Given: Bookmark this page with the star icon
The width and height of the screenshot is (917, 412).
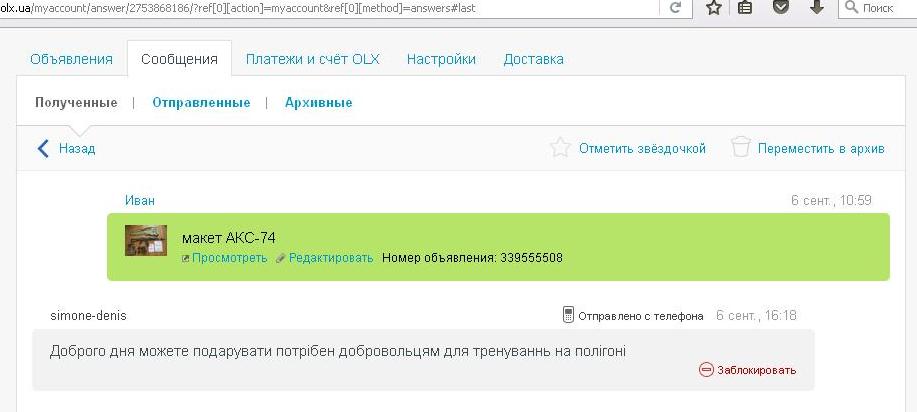Looking at the screenshot, I should tap(713, 8).
